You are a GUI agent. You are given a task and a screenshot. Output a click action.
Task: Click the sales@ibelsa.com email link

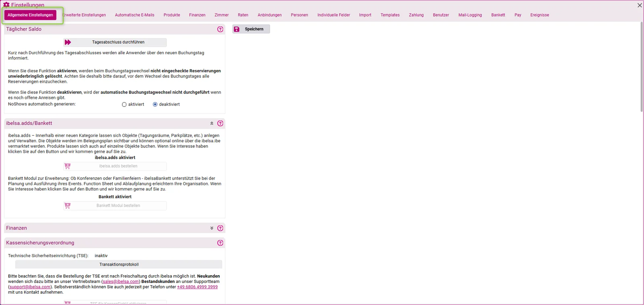click(121, 282)
